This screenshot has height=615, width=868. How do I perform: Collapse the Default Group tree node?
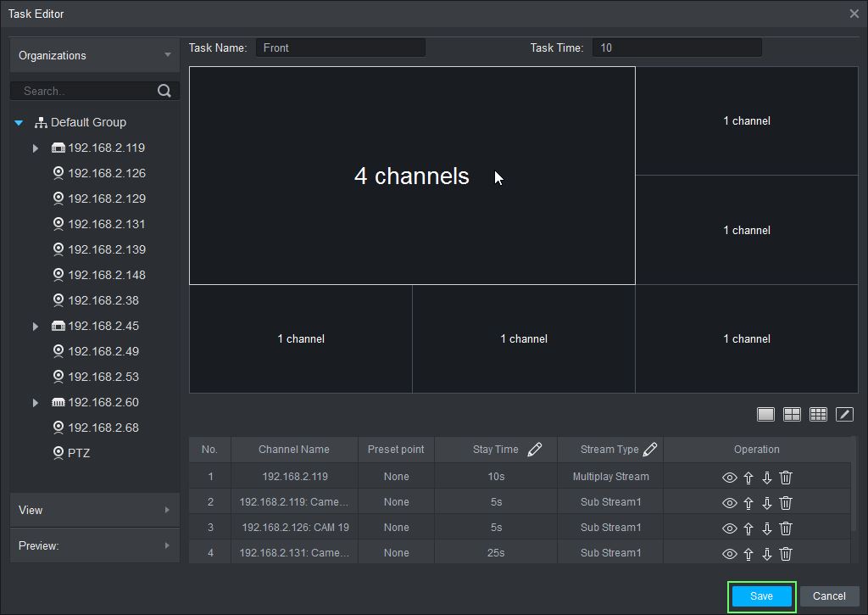tap(19, 123)
